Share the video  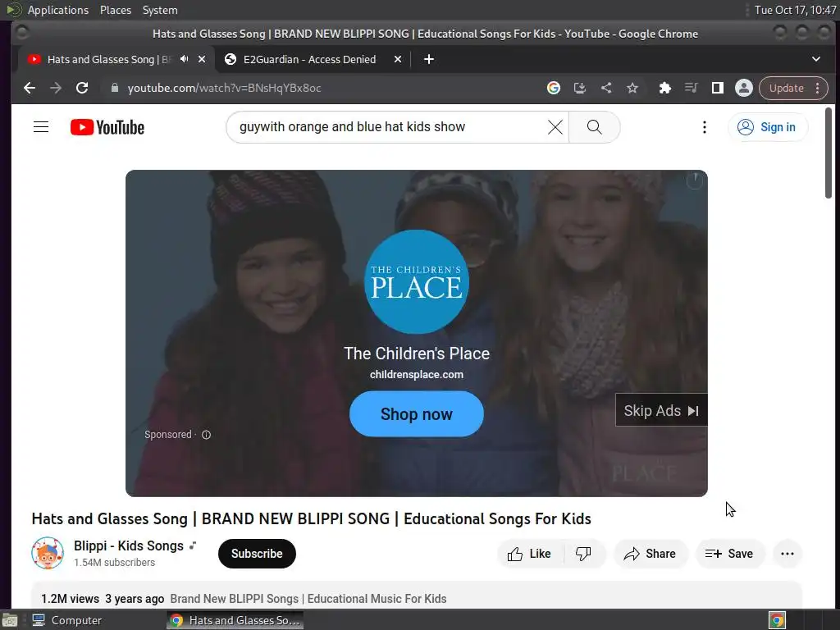(x=650, y=554)
